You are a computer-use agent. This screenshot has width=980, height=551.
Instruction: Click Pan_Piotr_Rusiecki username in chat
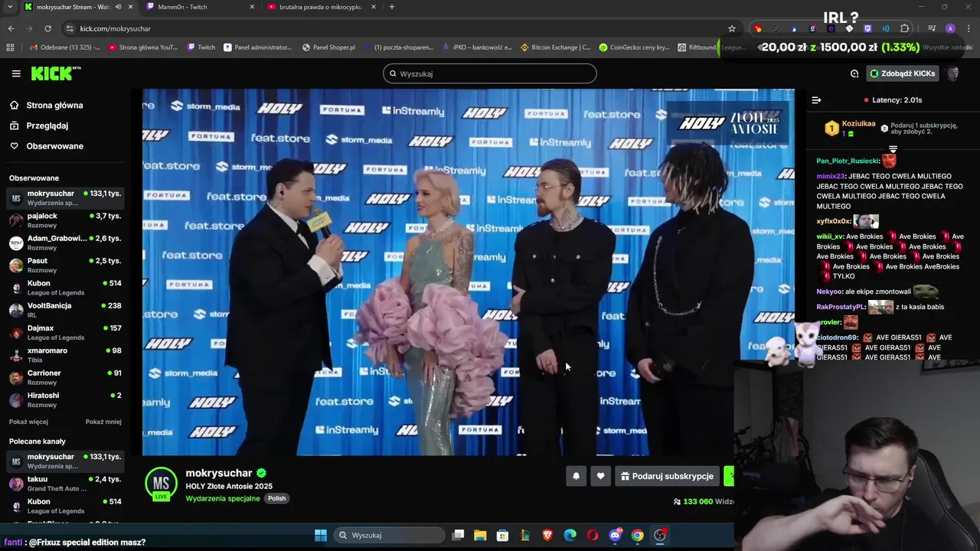coord(848,161)
